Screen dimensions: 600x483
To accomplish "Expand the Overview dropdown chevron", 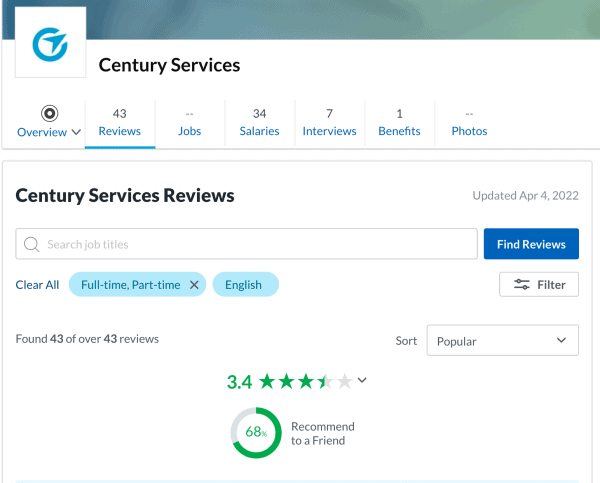I will (x=76, y=132).
